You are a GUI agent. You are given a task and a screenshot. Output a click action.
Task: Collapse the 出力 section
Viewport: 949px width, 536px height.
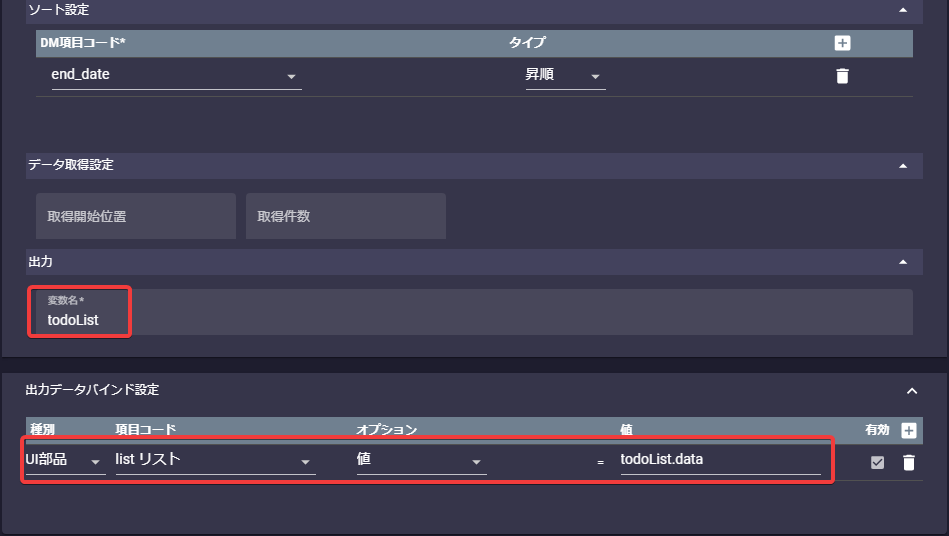pyautogui.click(x=903, y=262)
